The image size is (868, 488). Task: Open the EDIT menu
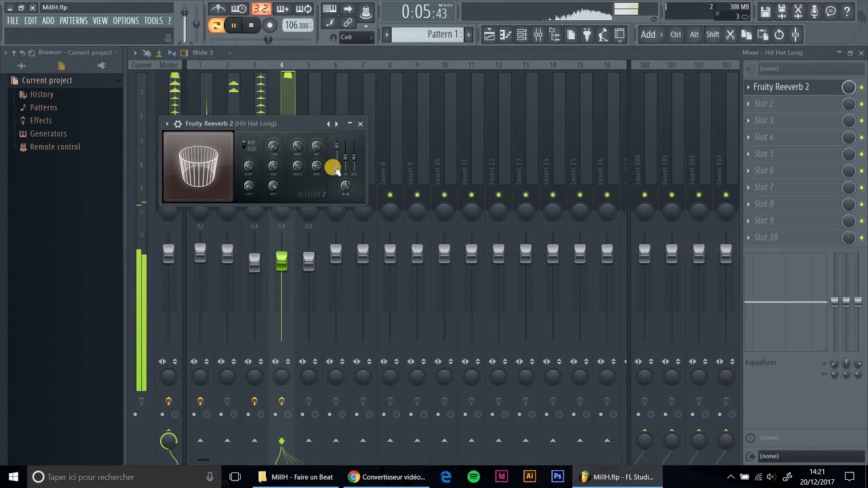coord(31,21)
